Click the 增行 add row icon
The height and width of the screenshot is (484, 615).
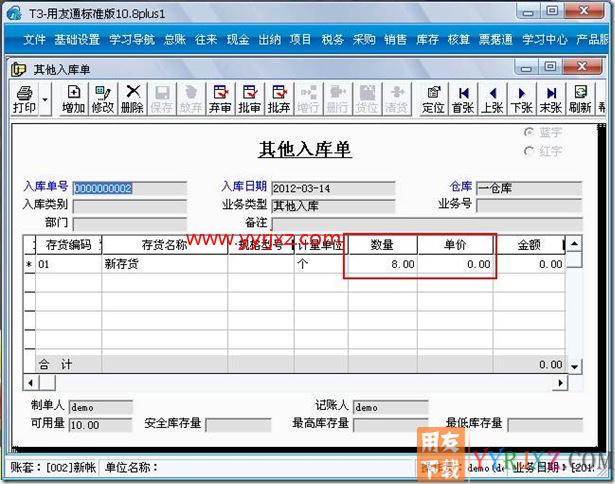click(x=308, y=99)
